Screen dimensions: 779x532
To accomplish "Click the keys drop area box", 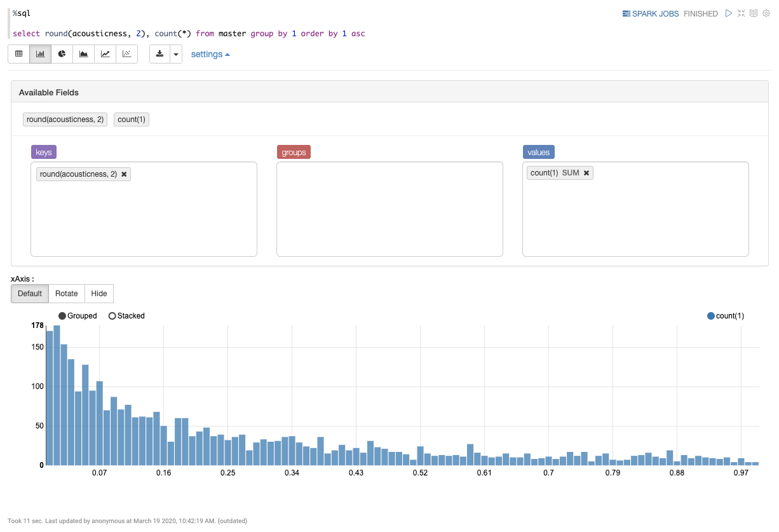I will point(144,209).
